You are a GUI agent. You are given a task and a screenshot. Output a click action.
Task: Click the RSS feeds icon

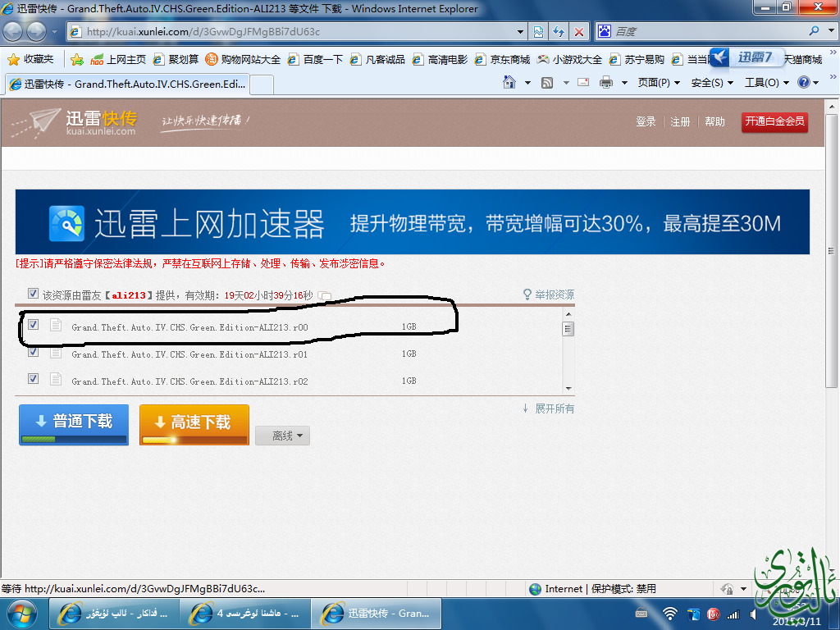point(547,83)
